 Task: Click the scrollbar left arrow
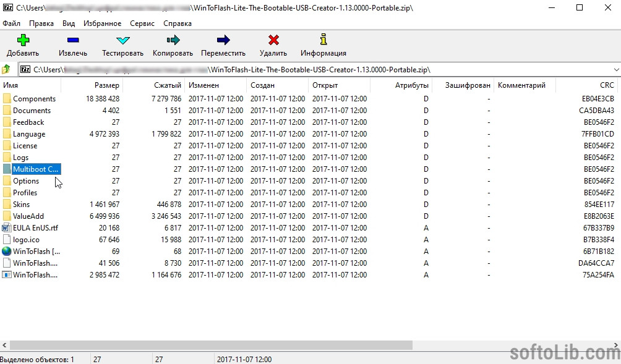click(x=4, y=345)
